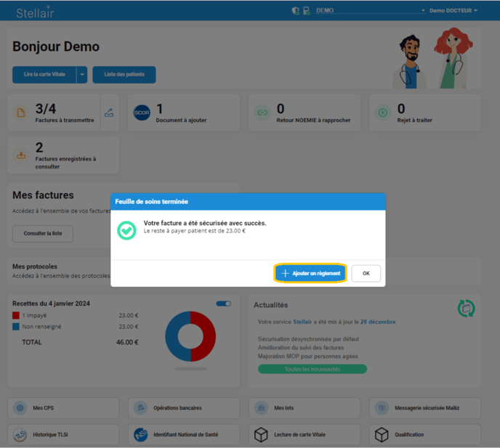Click Toutes les nouveautés green button

pyautogui.click(x=312, y=369)
